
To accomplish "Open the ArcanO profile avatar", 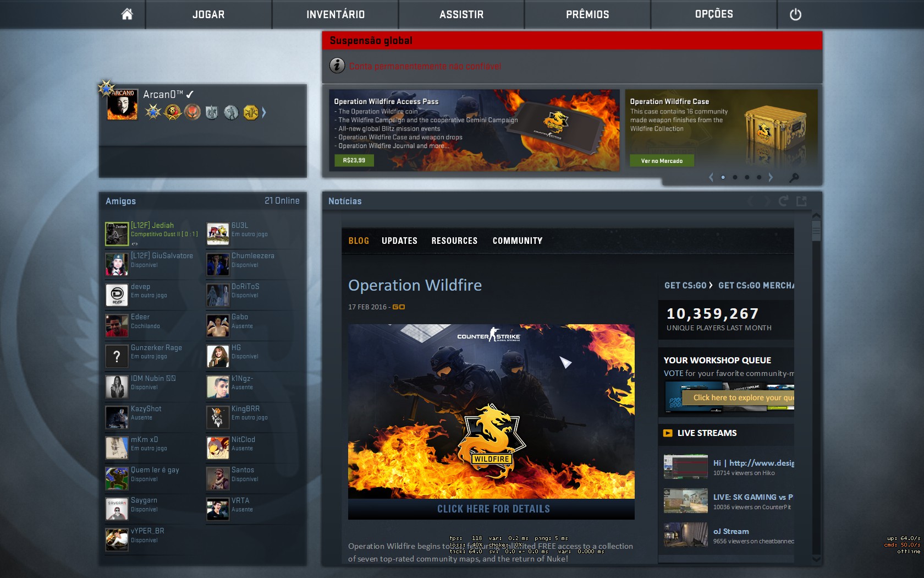I will click(x=122, y=104).
